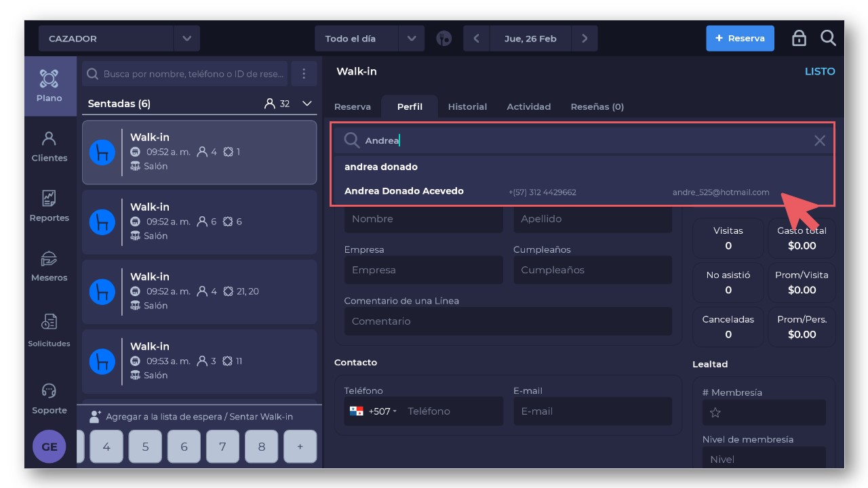Clear the Andrea search text
Viewport: 868px width, 488px height.
pos(820,140)
